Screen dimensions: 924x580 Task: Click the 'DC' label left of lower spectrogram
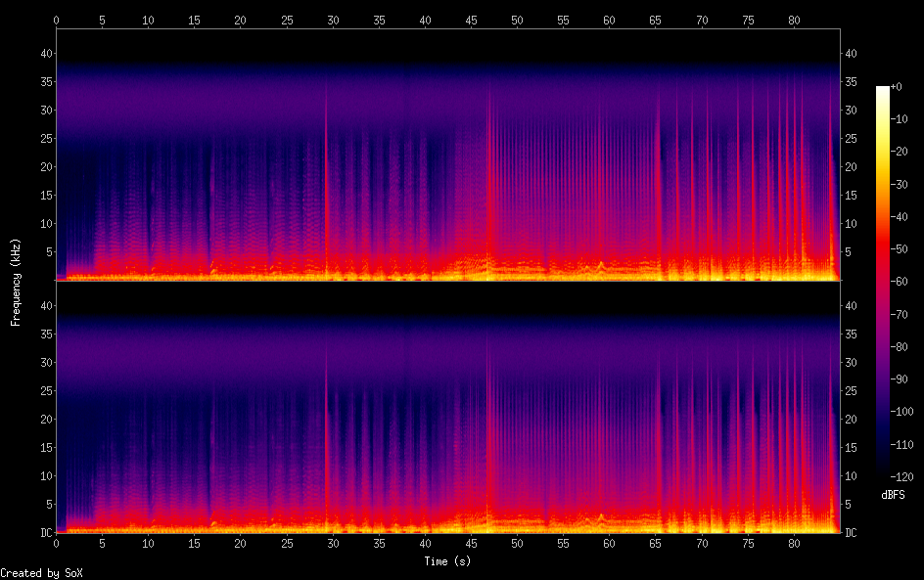tap(47, 532)
